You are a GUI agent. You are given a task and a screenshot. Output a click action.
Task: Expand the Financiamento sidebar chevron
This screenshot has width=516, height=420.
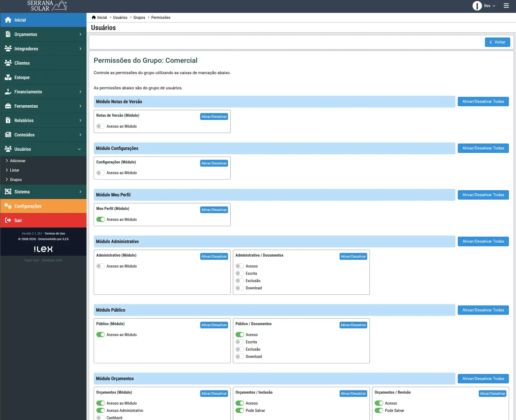point(80,92)
